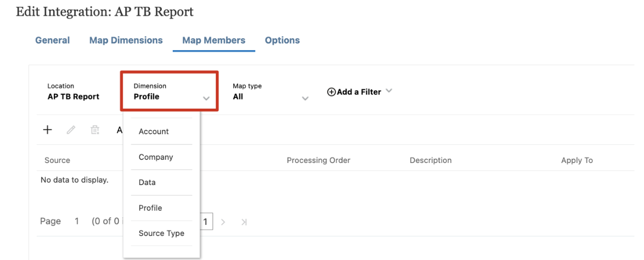Select Account from dimension list
This screenshot has width=644, height=260.
pos(154,132)
